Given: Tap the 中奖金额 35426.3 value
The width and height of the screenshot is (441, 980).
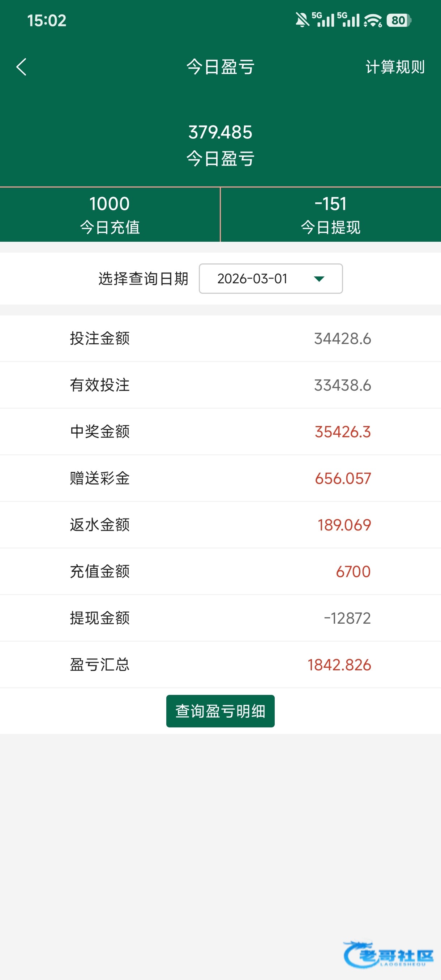Looking at the screenshot, I should coord(342,432).
